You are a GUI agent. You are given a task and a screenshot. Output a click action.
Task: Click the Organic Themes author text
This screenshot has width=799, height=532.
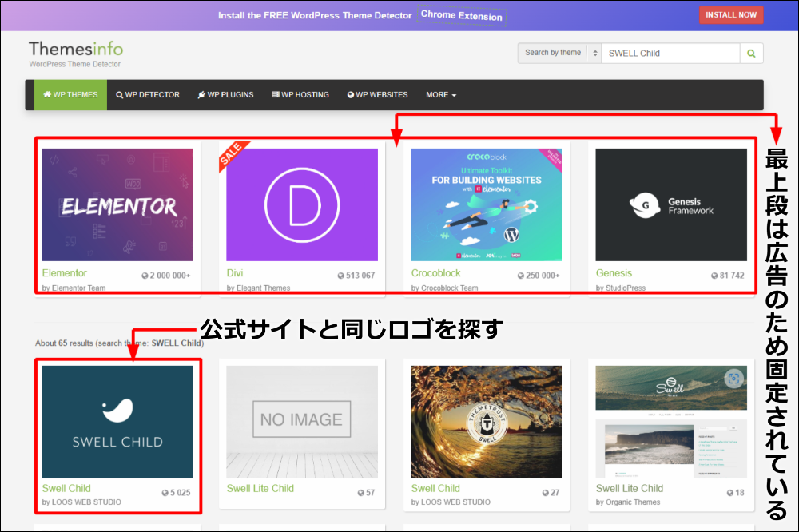[633, 502]
